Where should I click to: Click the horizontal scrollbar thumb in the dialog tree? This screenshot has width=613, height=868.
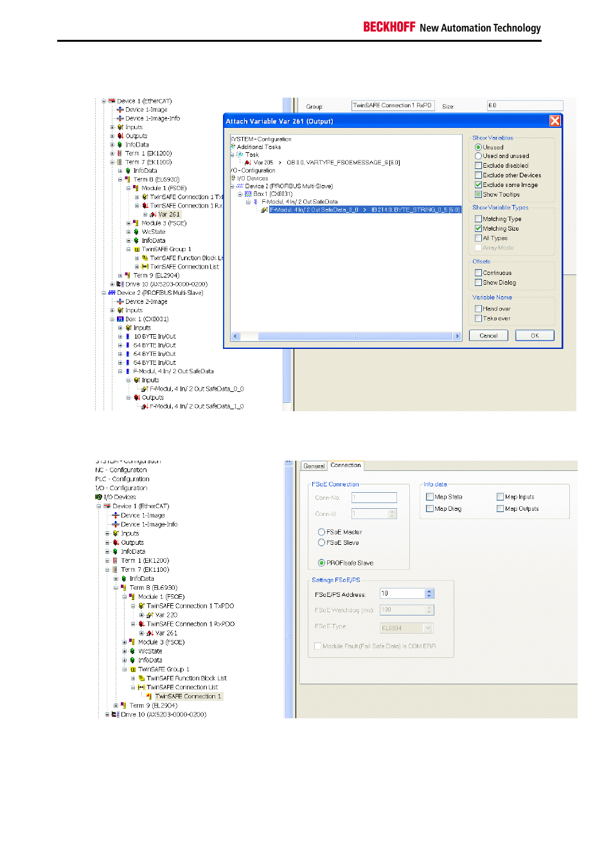tap(355, 336)
